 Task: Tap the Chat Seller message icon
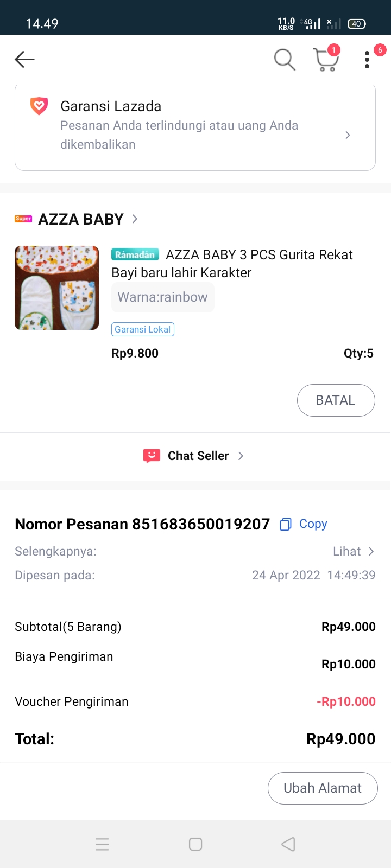pyautogui.click(x=152, y=456)
